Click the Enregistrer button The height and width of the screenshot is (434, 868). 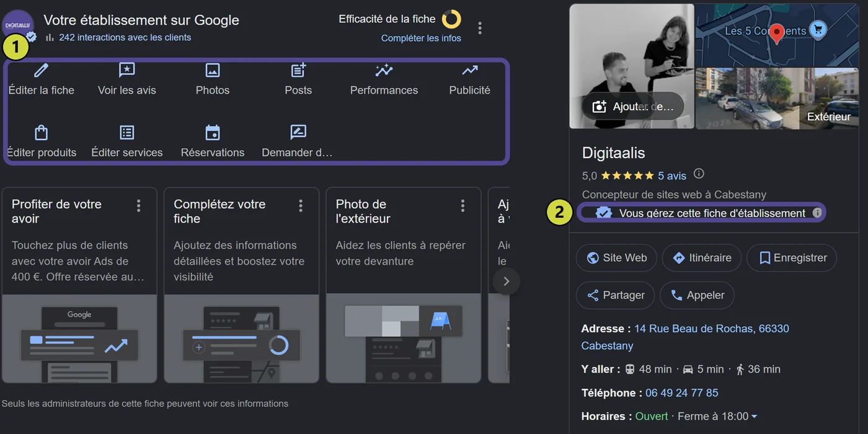[792, 258]
